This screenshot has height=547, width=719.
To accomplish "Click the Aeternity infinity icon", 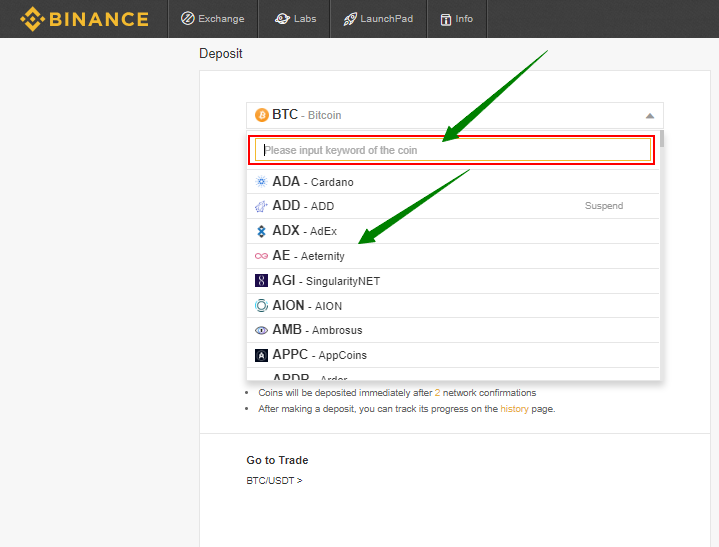I will tap(261, 256).
